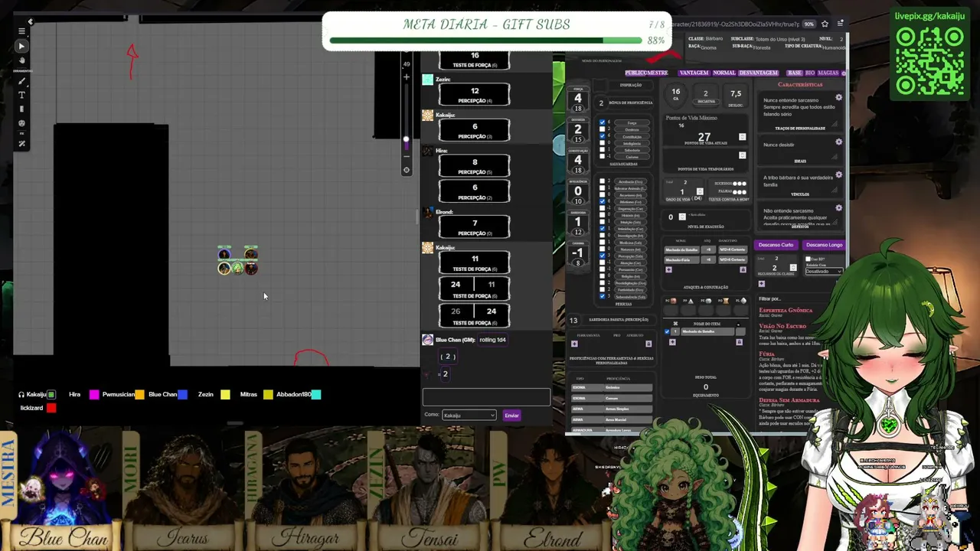Click the Blue Chan GM chat avatar
The width and height of the screenshot is (980, 551).
(427, 340)
